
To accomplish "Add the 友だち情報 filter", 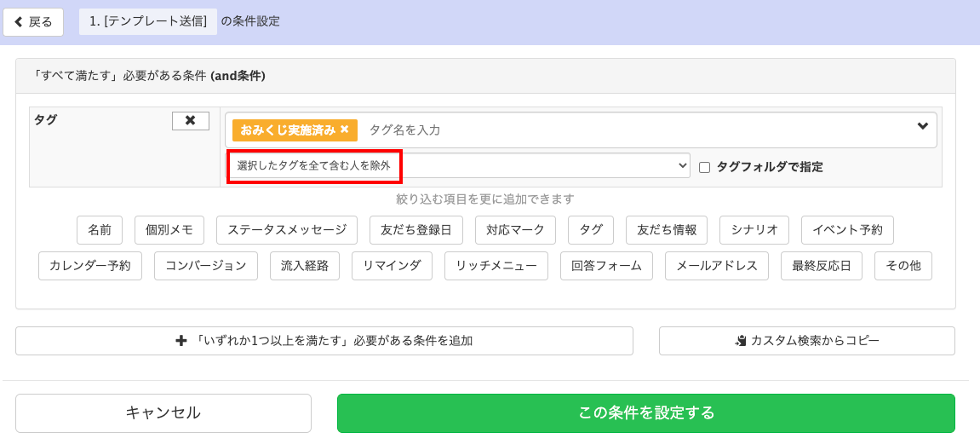I will click(x=667, y=230).
